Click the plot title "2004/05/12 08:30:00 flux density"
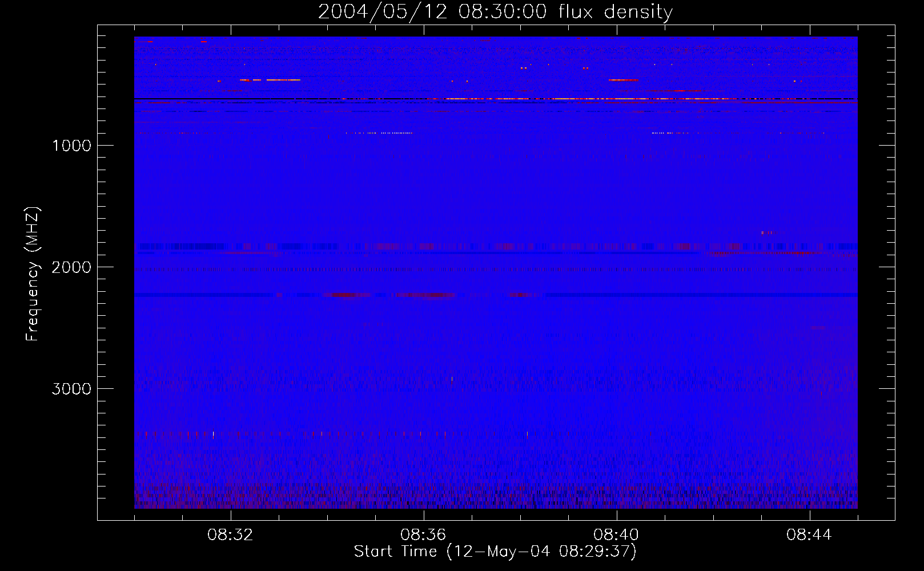The height and width of the screenshot is (571, 924). pos(495,12)
